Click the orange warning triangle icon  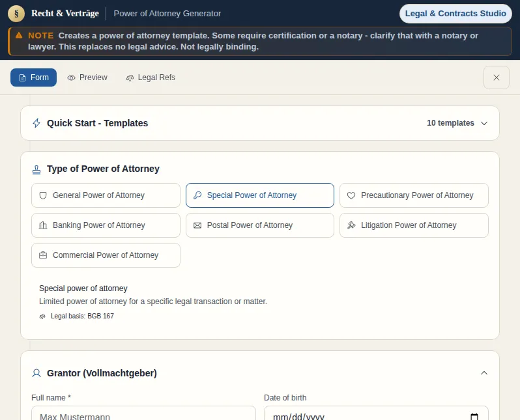(x=19, y=35)
